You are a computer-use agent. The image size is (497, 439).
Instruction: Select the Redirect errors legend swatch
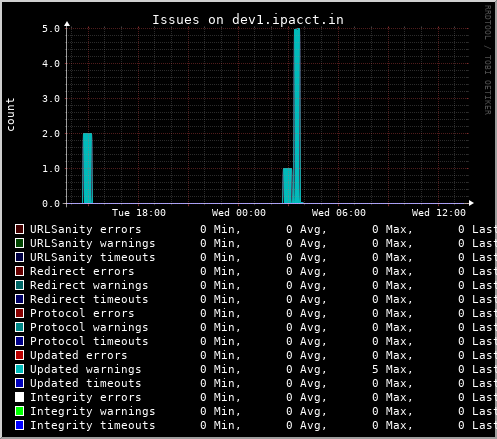tap(19, 271)
